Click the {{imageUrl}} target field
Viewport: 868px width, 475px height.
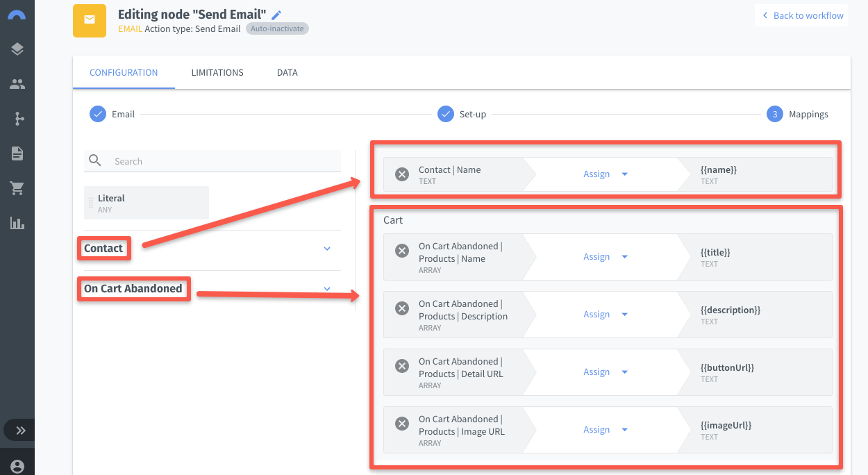(756, 430)
